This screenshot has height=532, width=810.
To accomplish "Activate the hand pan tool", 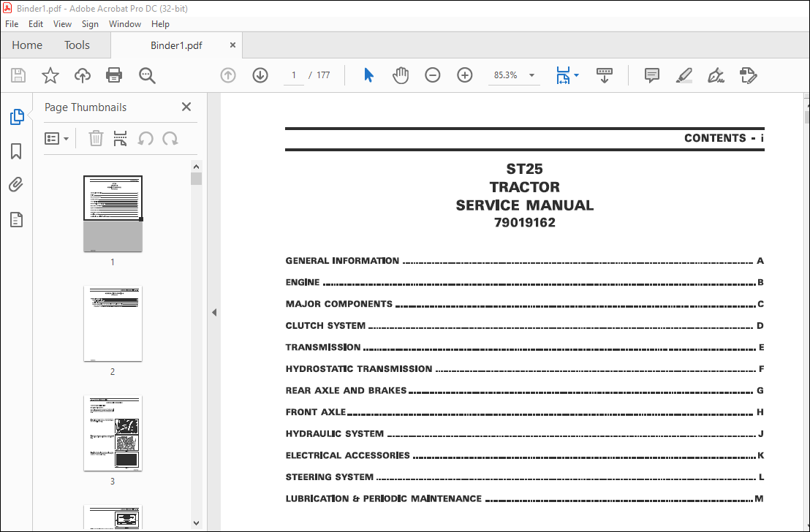I will click(x=401, y=75).
